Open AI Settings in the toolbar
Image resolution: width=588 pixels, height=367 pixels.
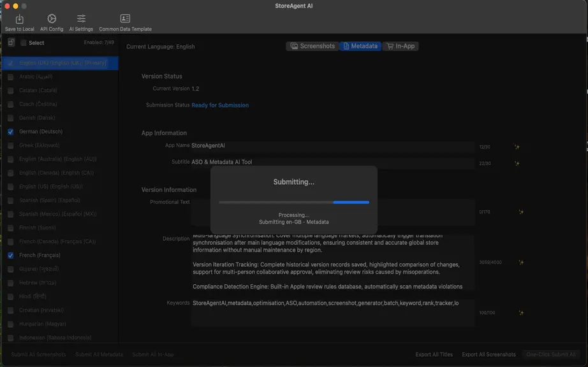[x=81, y=22]
